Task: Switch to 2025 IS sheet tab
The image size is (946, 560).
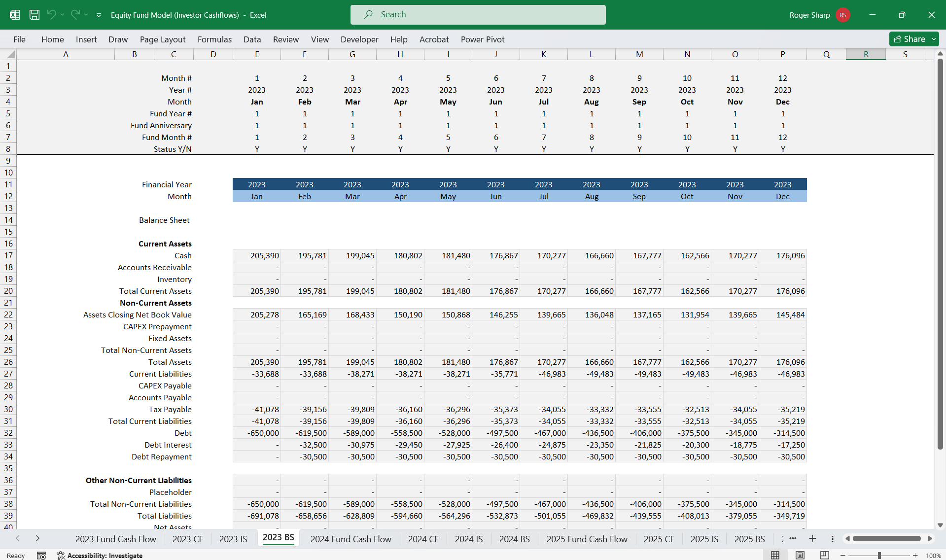Action: tap(704, 539)
